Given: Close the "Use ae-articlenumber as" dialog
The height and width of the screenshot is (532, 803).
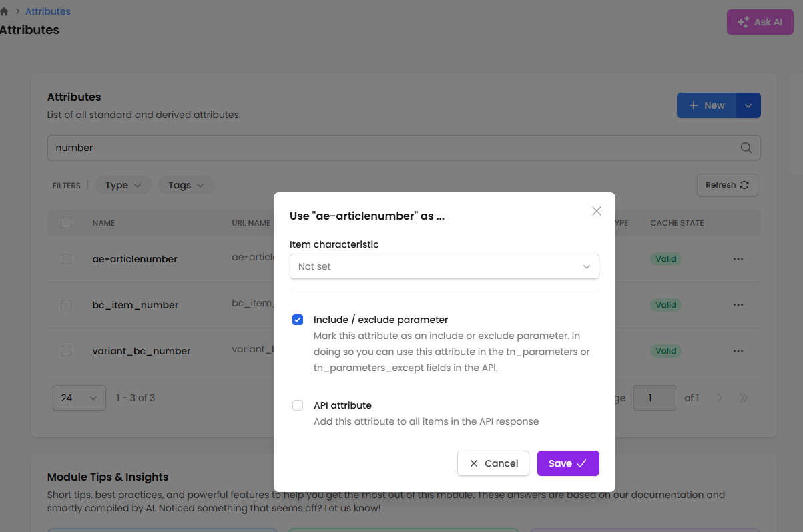Looking at the screenshot, I should coord(597,211).
